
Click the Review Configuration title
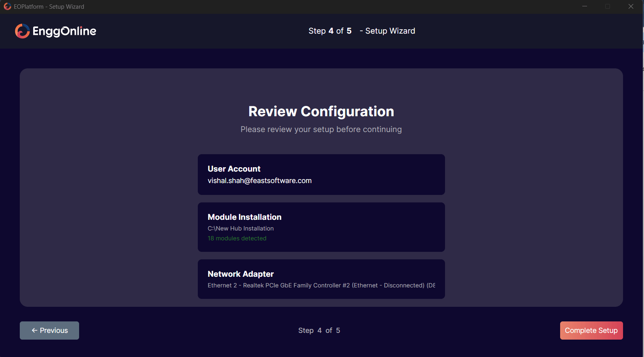(x=321, y=111)
